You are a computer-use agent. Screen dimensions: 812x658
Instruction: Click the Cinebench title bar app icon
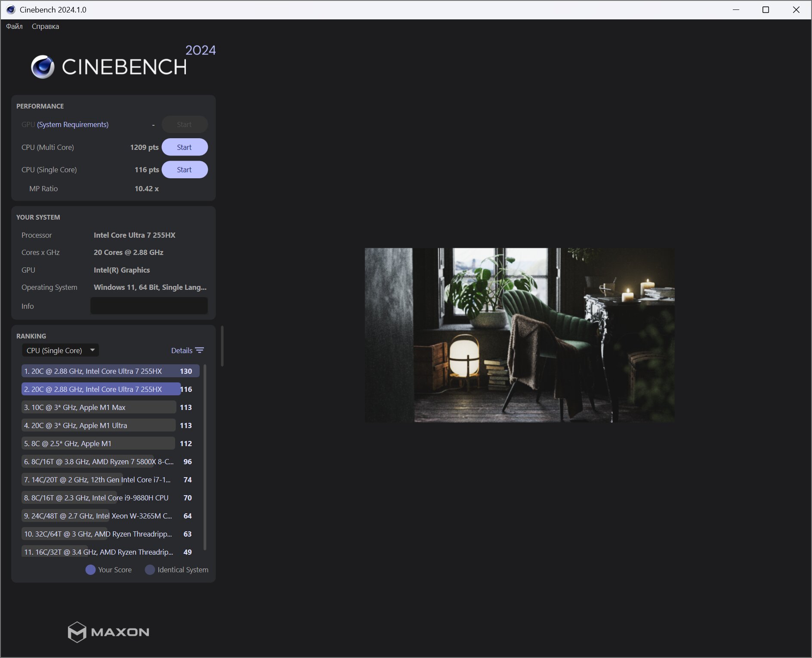point(11,9)
